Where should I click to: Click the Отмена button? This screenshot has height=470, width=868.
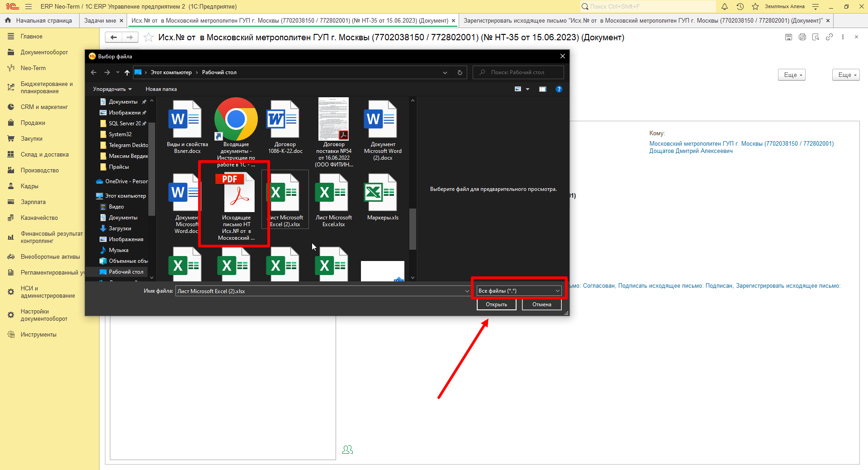pos(541,304)
